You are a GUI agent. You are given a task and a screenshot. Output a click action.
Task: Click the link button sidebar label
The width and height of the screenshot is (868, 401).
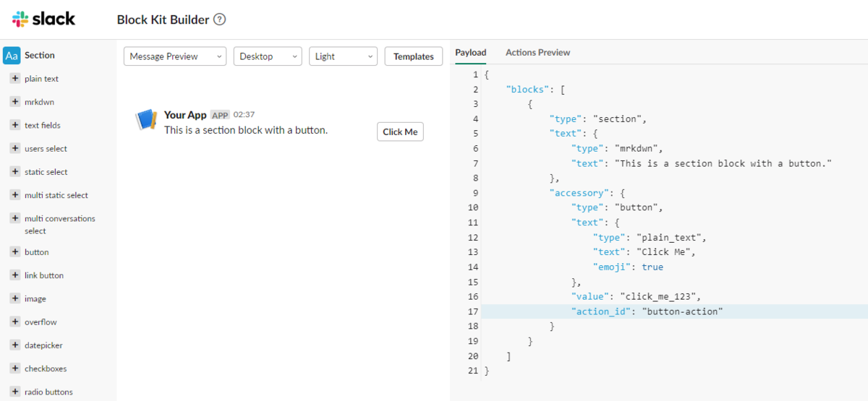tap(44, 275)
